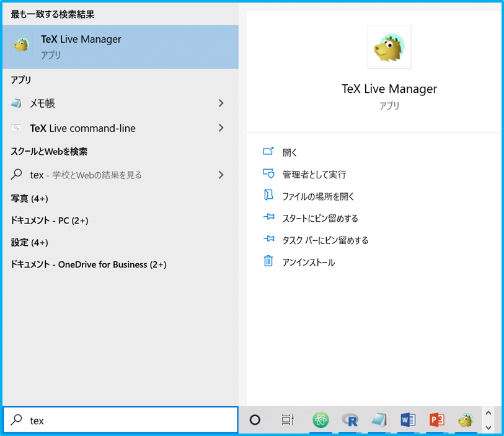The height and width of the screenshot is (436, 504).
Task: Open Microsoft Word from the taskbar
Action: pos(408,419)
